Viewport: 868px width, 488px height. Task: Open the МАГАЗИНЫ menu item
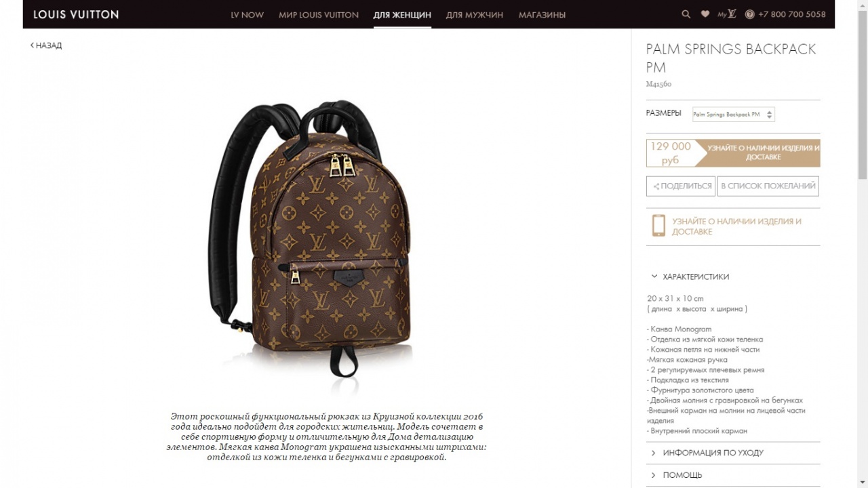pyautogui.click(x=542, y=14)
